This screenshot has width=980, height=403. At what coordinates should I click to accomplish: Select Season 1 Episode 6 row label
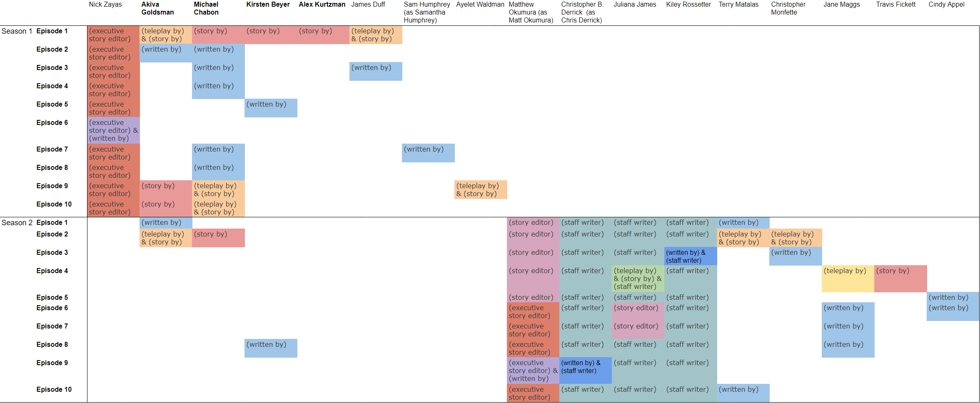52,123
